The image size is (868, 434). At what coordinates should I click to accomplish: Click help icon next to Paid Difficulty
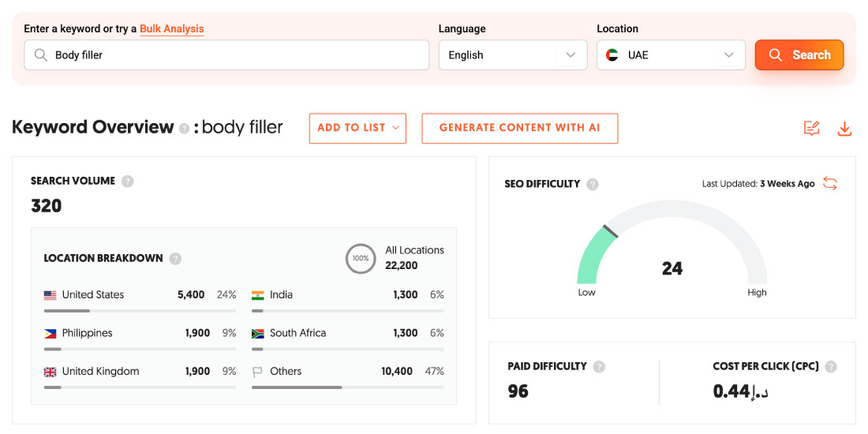tap(600, 367)
